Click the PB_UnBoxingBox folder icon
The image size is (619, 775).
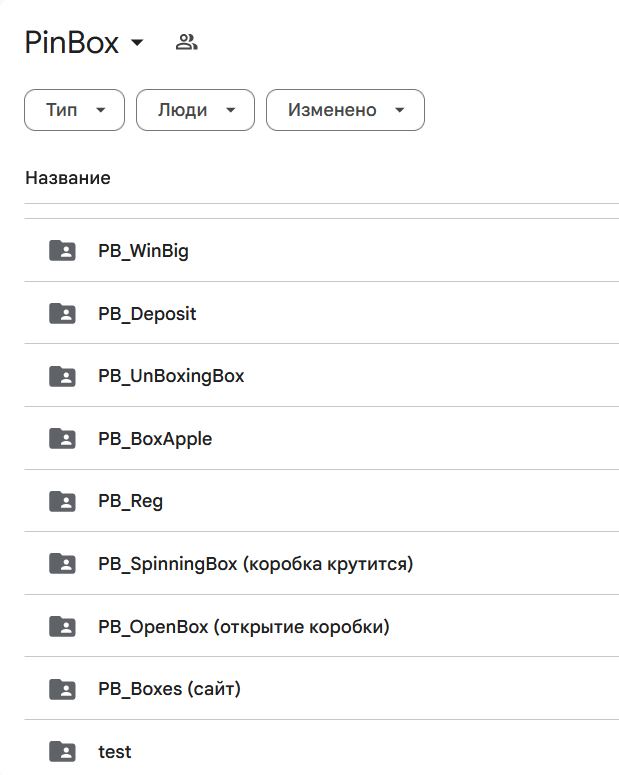62,376
